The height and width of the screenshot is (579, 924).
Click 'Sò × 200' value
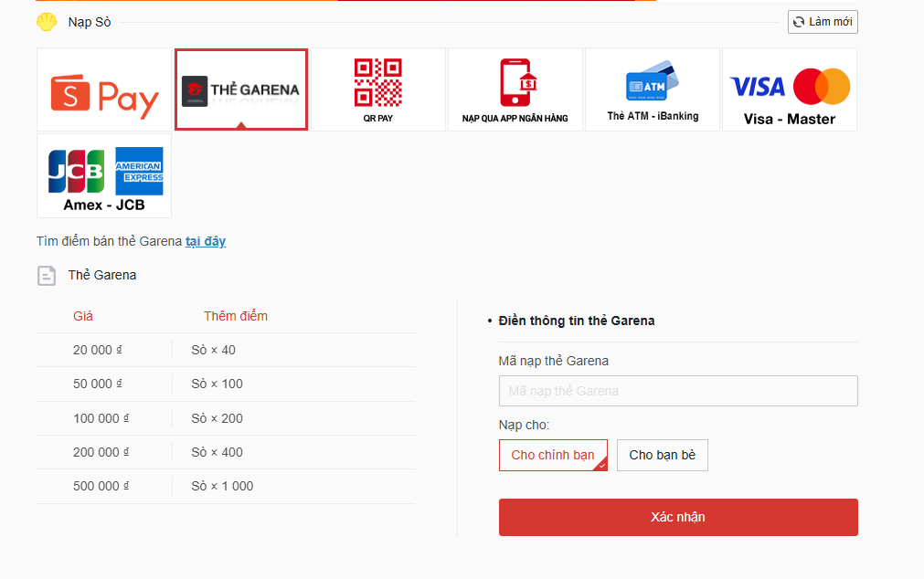pos(217,418)
